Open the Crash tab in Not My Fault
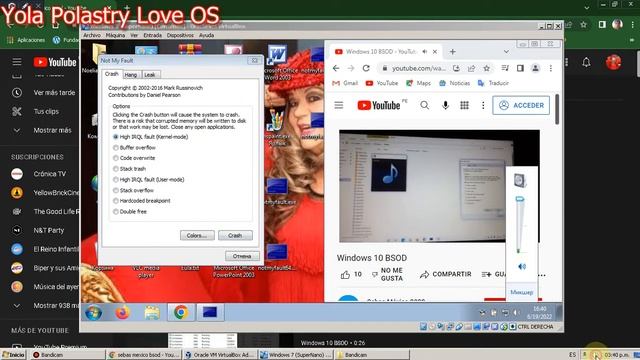The image size is (640, 360). 111,74
